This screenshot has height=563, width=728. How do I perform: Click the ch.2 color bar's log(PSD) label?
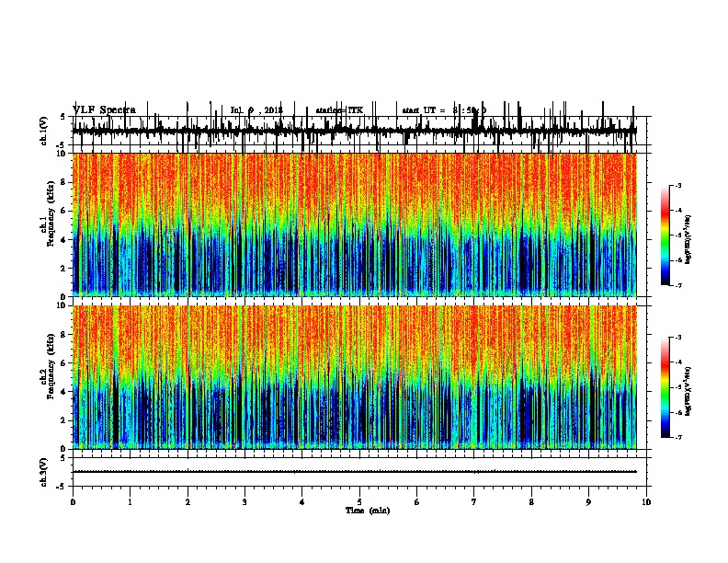(x=688, y=392)
